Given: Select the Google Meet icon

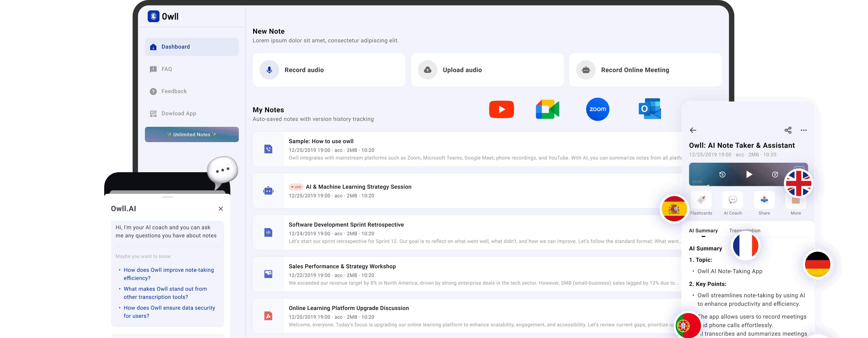Looking at the screenshot, I should point(547,109).
